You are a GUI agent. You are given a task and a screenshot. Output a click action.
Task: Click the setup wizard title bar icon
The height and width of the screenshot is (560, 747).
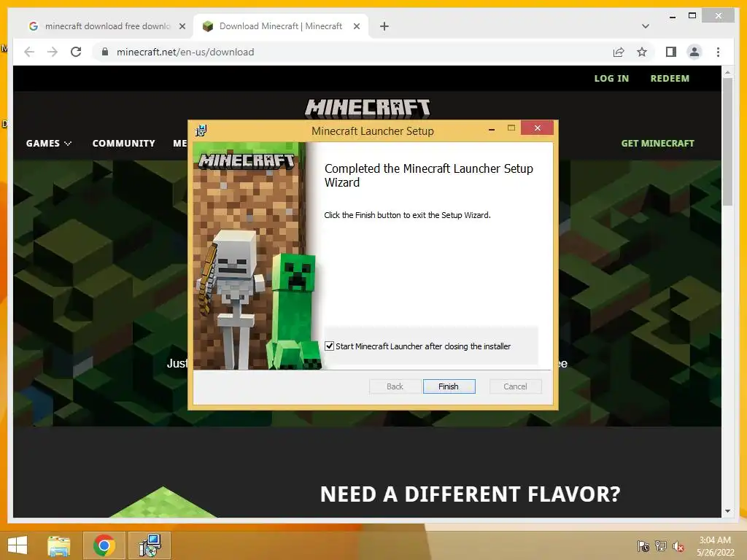(201, 130)
